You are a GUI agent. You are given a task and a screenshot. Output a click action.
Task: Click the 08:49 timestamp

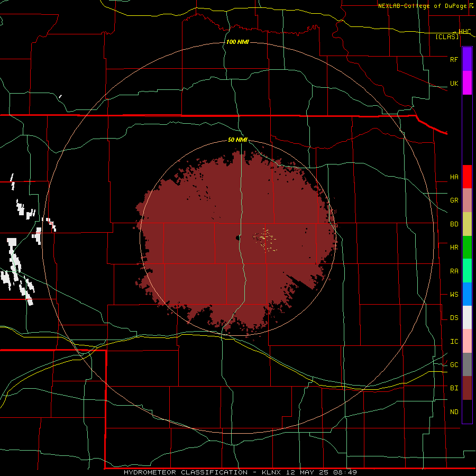point(345,472)
